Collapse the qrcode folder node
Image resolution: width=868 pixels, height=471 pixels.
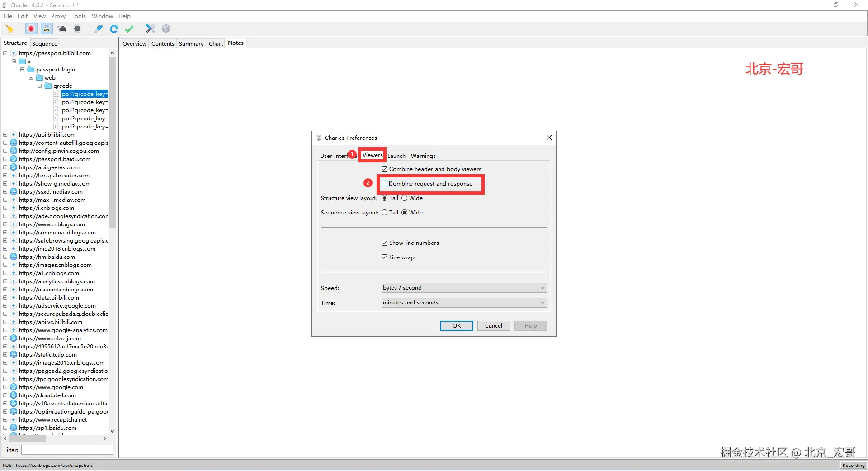coord(39,86)
